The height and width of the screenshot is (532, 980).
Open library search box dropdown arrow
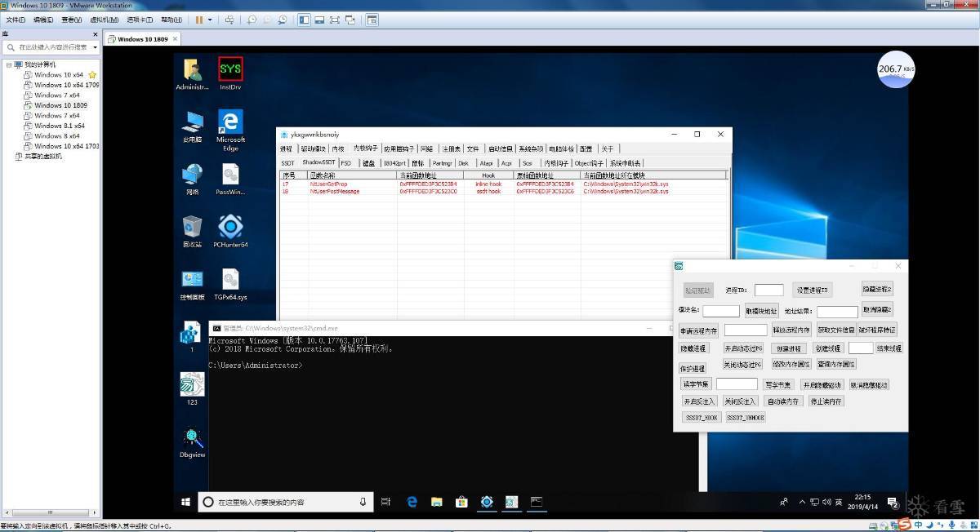click(96, 47)
